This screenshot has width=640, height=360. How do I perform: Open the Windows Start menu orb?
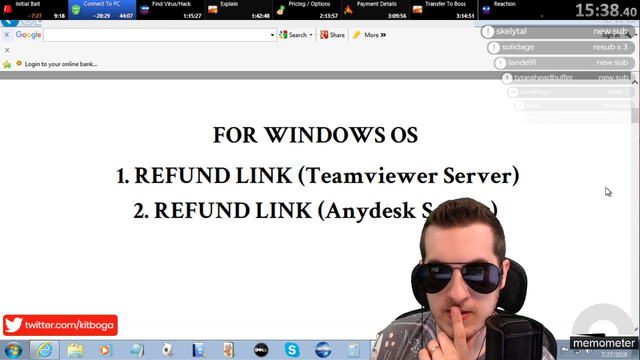pyautogui.click(x=13, y=350)
